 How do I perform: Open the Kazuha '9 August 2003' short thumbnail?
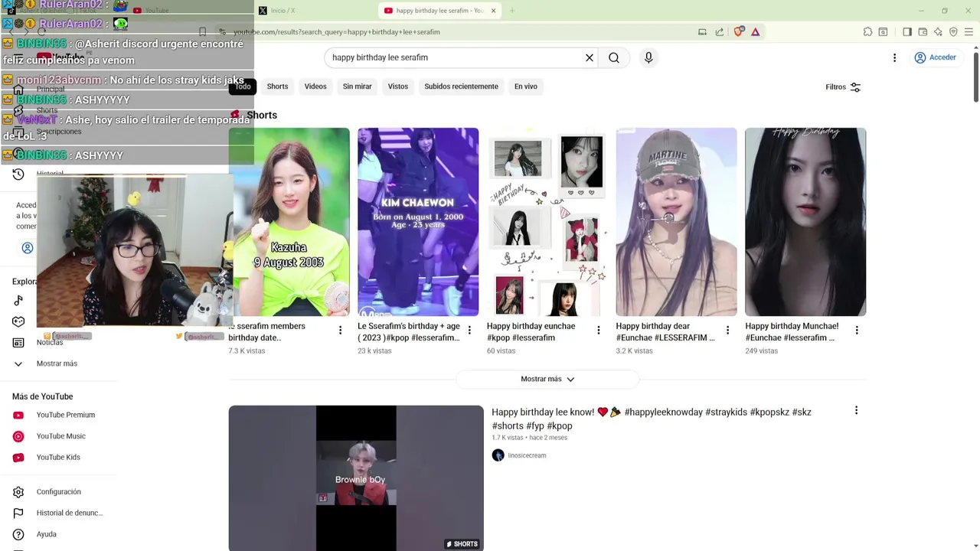[291, 222]
